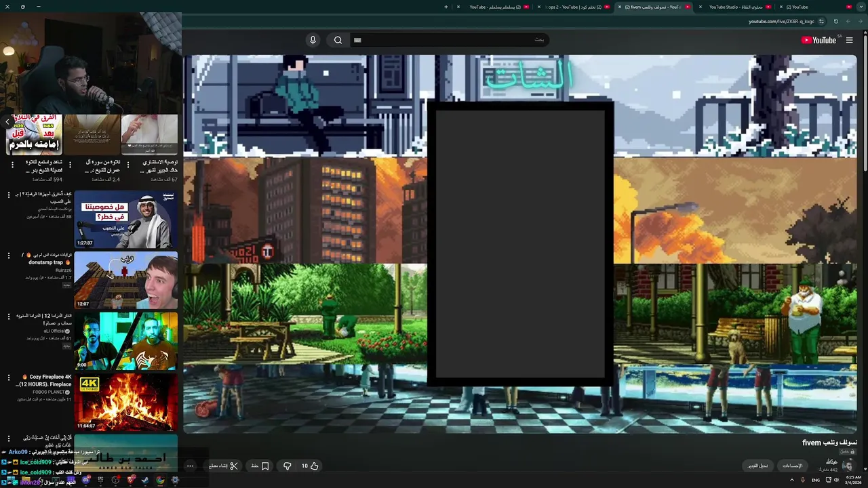Open the settings gear taskbar icon
Image resolution: width=868 pixels, height=488 pixels.
(175, 480)
